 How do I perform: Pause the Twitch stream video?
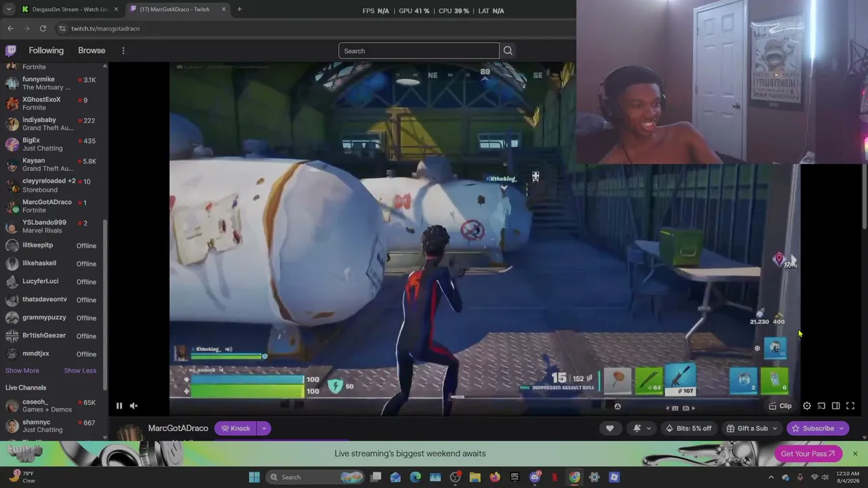pyautogui.click(x=119, y=406)
